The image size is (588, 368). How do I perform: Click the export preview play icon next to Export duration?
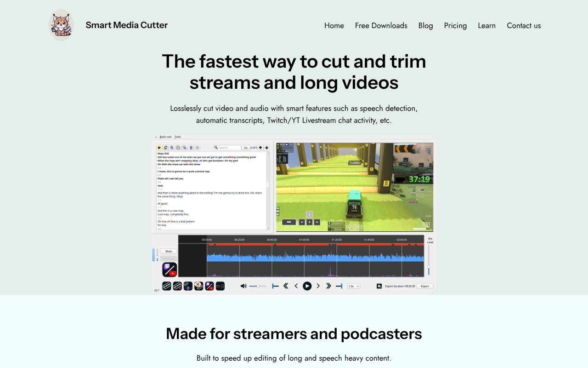point(379,286)
